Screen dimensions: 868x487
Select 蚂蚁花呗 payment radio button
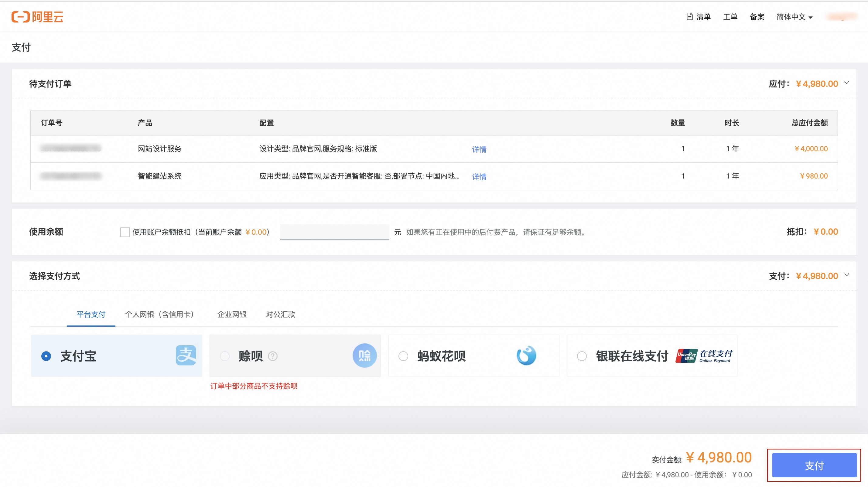click(x=403, y=356)
